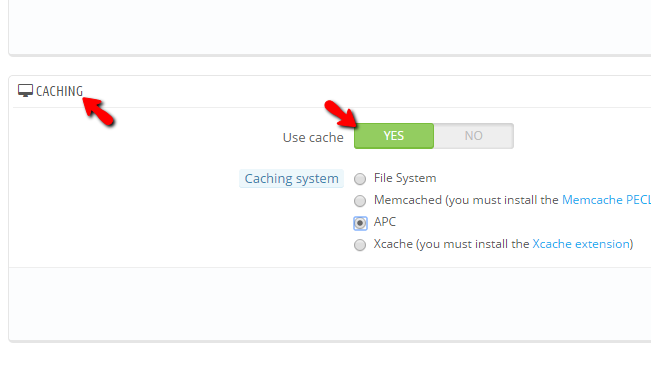This screenshot has height=366, width=651.
Task: Click the APC option text
Action: coord(385,222)
